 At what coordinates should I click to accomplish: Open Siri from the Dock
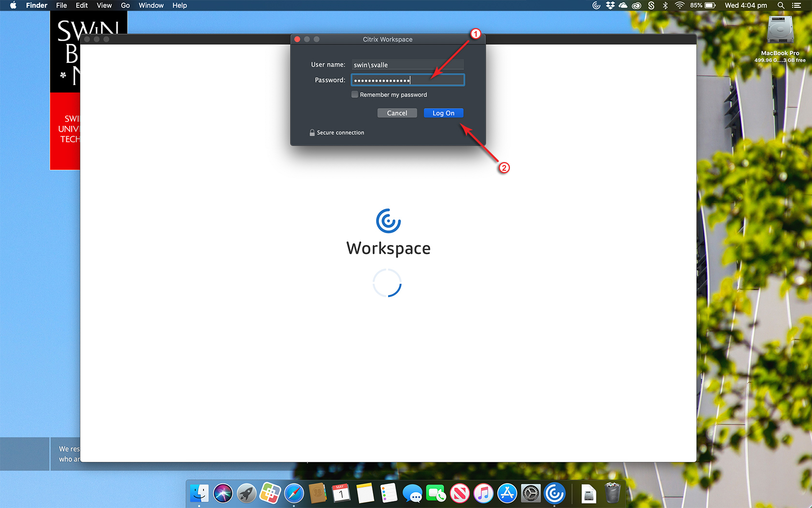[x=223, y=493]
